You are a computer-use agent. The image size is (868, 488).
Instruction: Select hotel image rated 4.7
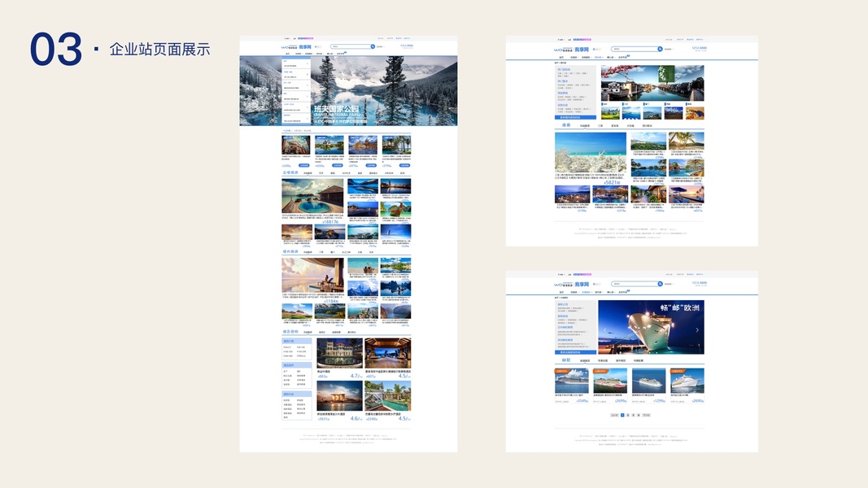click(340, 353)
